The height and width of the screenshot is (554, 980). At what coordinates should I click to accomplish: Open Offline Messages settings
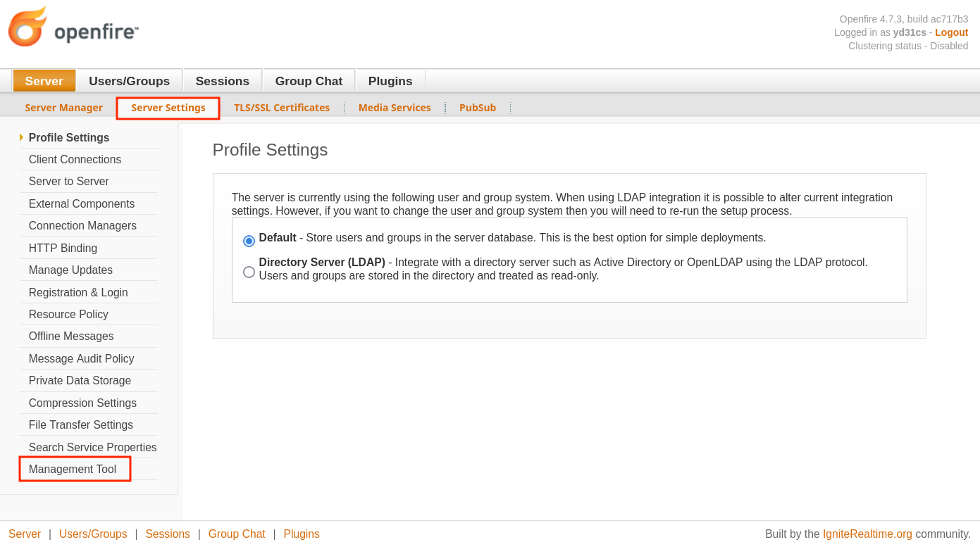pyautogui.click(x=71, y=336)
